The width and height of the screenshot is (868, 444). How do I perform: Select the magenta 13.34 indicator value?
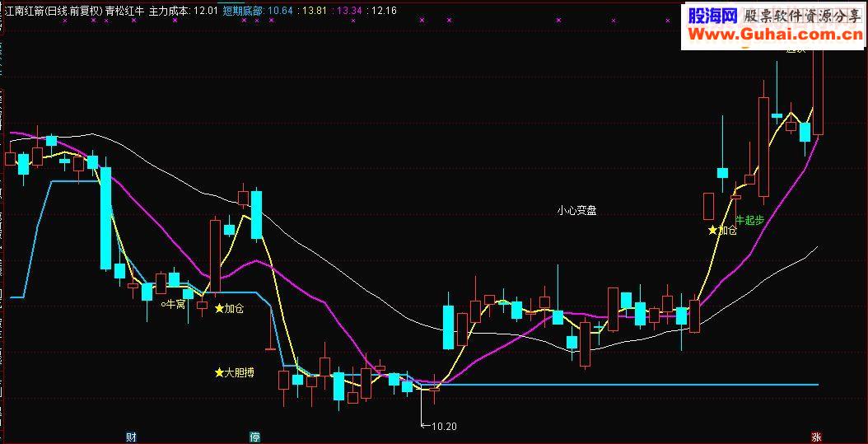click(x=348, y=10)
